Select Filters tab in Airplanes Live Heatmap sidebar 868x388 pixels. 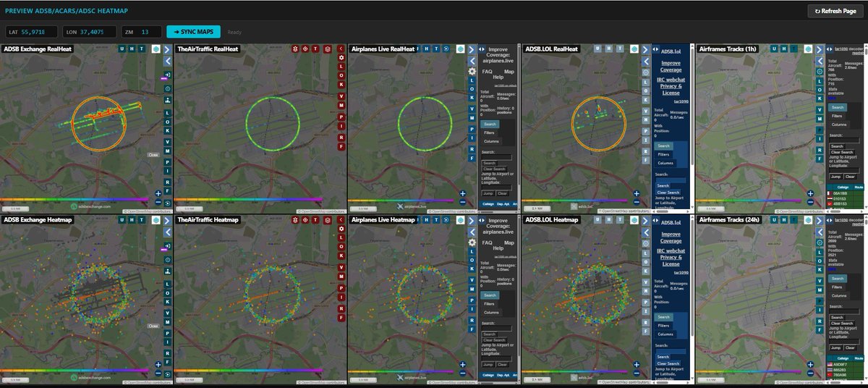(489, 303)
